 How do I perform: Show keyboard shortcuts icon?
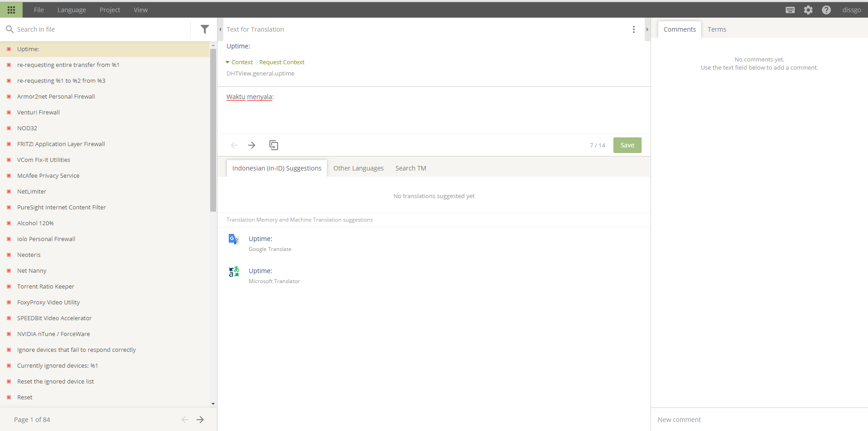pyautogui.click(x=790, y=10)
